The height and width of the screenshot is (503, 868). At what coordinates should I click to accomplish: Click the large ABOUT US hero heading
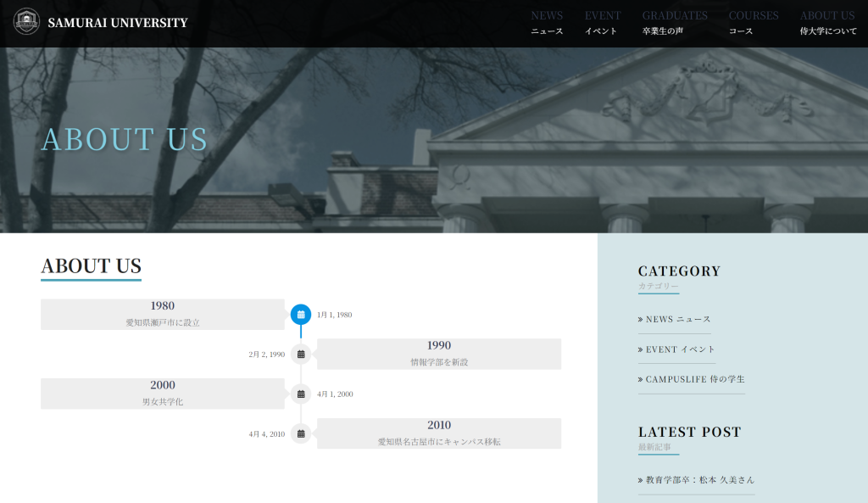click(125, 139)
